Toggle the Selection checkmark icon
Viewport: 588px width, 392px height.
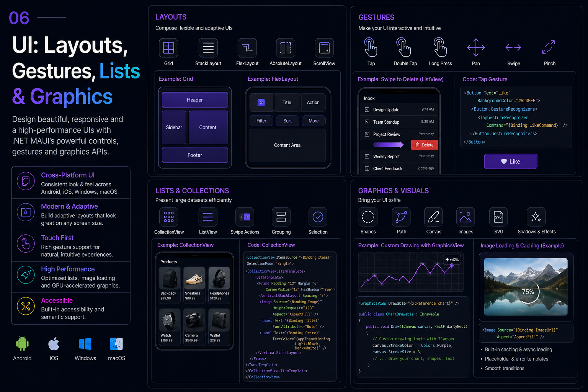318,217
